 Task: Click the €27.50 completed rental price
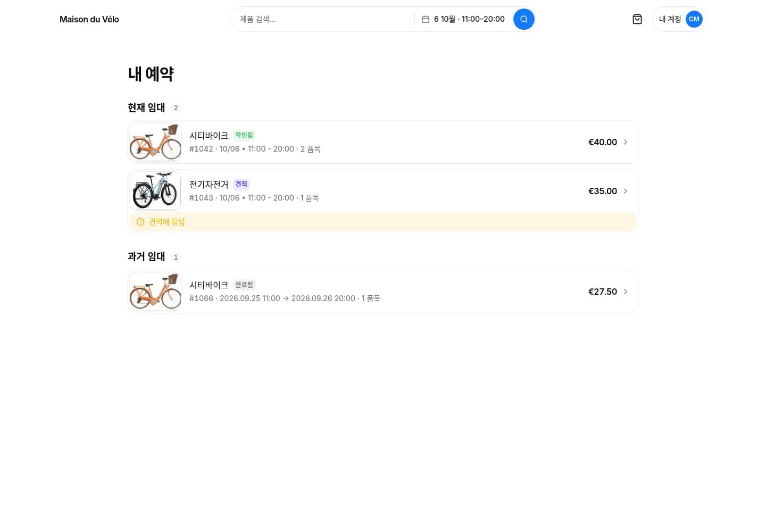pyautogui.click(x=603, y=292)
